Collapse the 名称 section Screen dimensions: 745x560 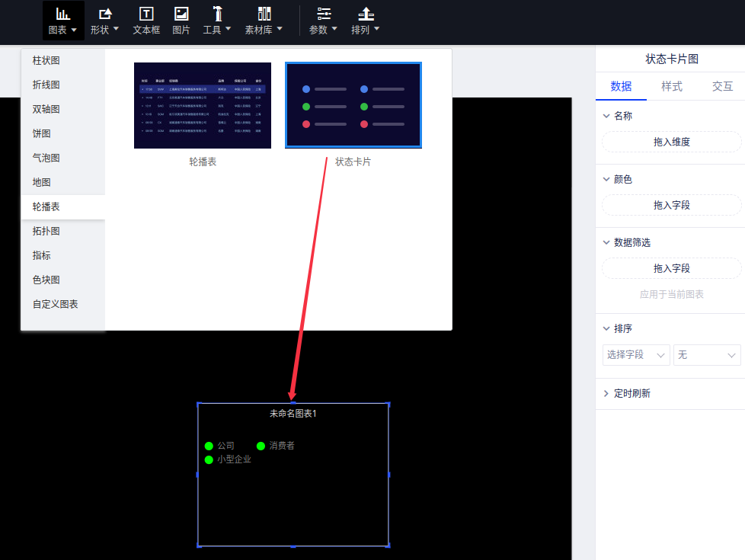click(606, 116)
